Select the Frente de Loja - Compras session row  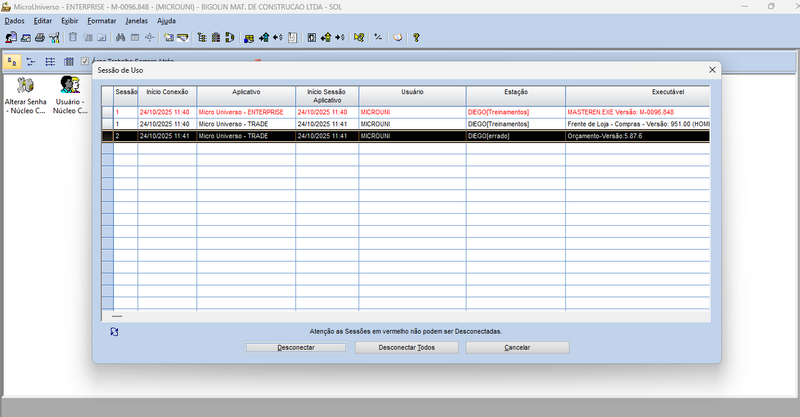(410, 124)
